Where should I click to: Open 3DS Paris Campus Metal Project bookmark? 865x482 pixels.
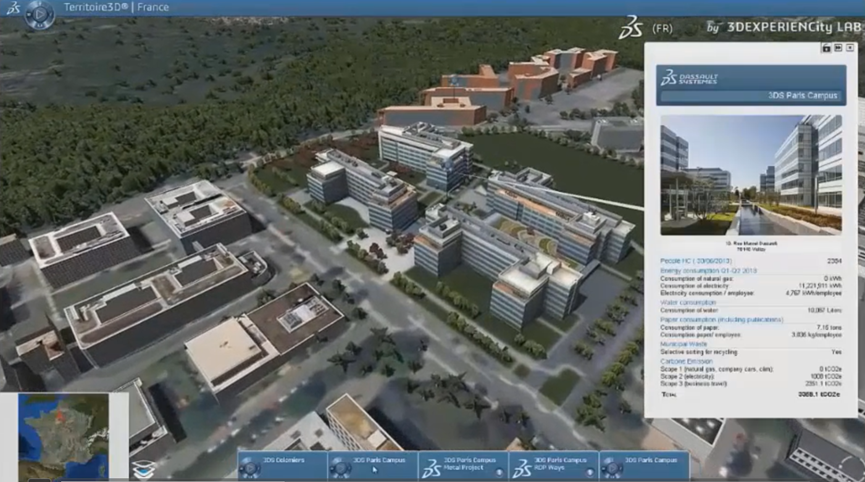(463, 465)
